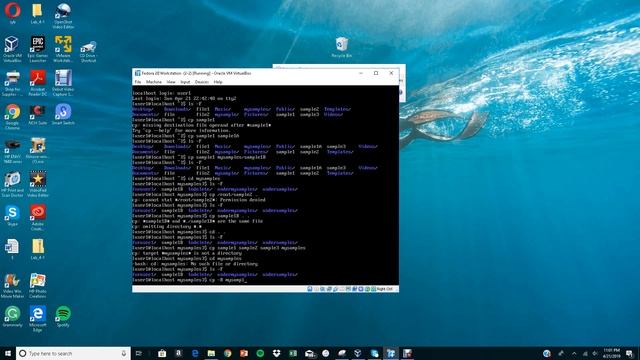Click the Right Ctrl host key indicator
640x360 pixels.
(x=384, y=289)
